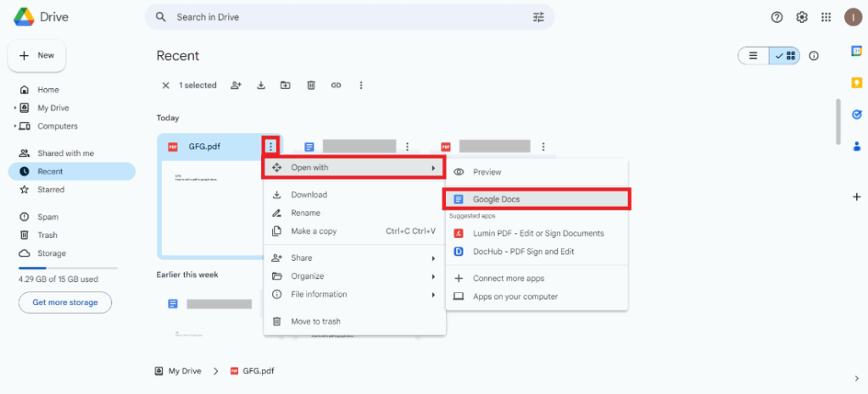Select Make a copy from the context menu
The width and height of the screenshot is (868, 394).
click(x=354, y=231)
